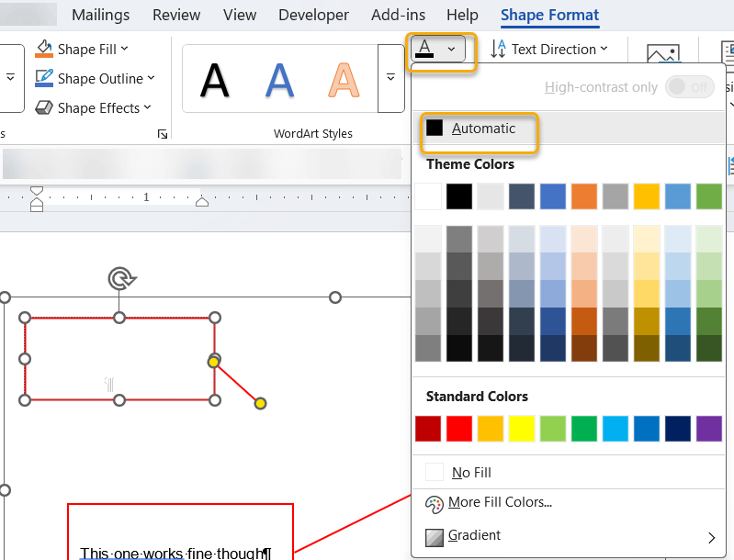Pick the light blue standard color swatch

point(615,429)
